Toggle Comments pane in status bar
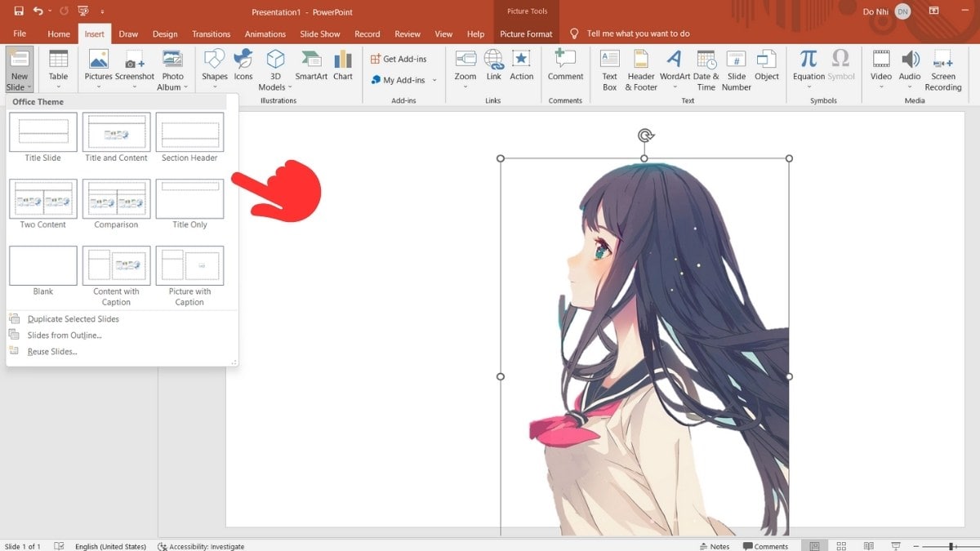The image size is (980, 551). [x=765, y=546]
